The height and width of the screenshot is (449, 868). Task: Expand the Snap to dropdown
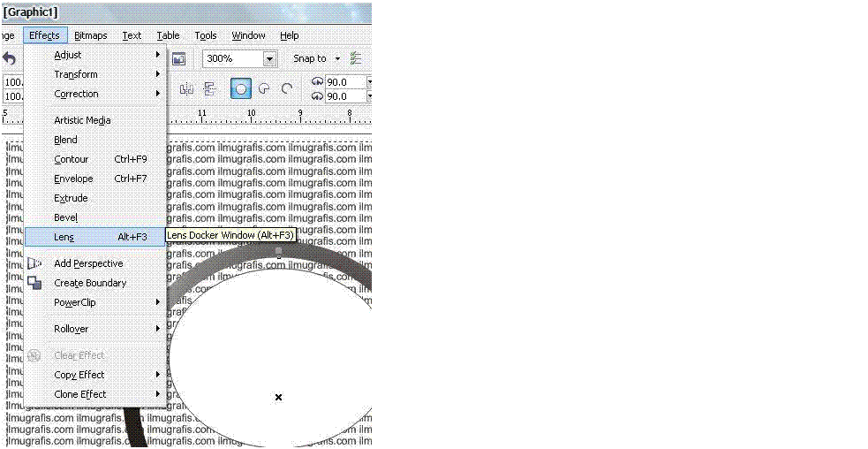(337, 58)
